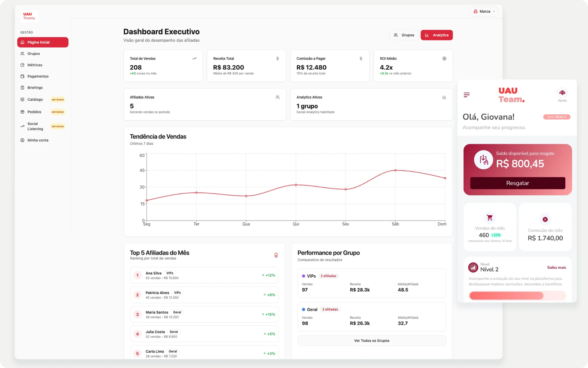Select Ana Silva ranking row

(204, 275)
